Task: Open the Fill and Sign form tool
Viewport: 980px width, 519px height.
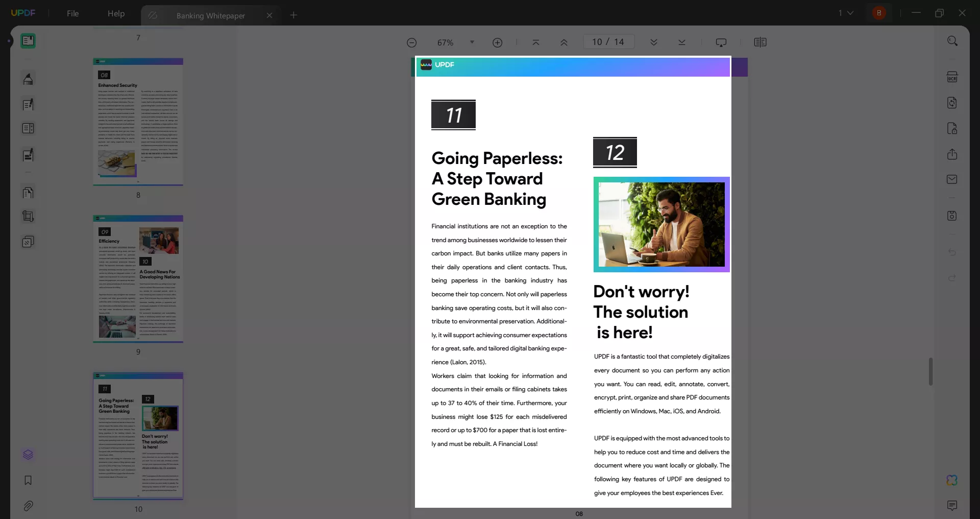Action: pos(28,155)
